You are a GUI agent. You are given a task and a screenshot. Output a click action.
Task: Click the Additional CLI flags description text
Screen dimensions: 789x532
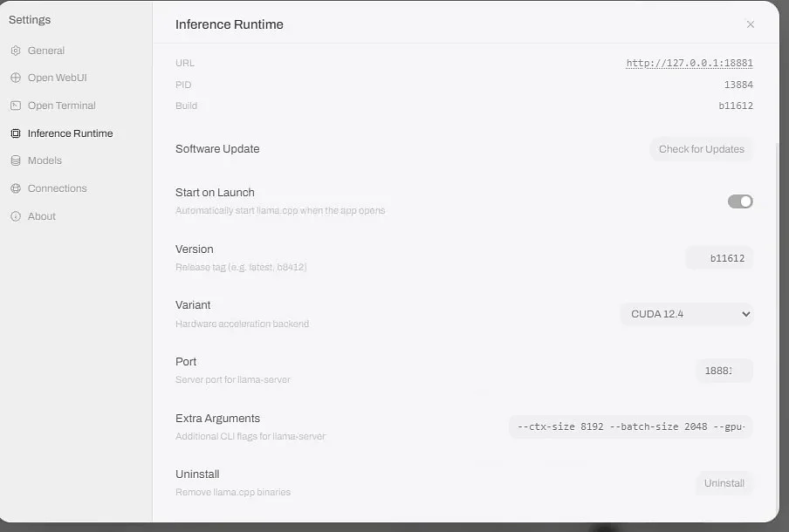point(250,436)
